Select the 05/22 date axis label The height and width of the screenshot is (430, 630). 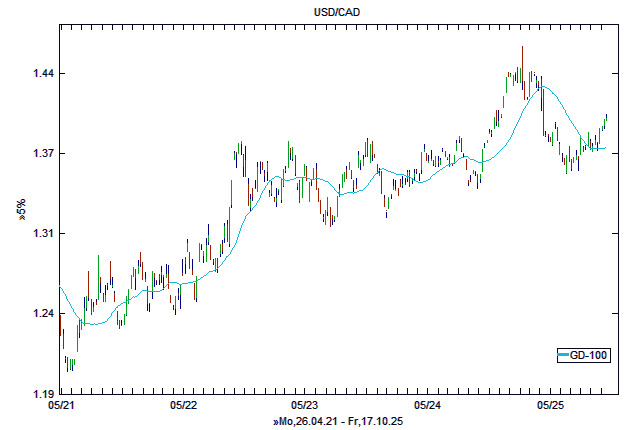pyautogui.click(x=184, y=406)
